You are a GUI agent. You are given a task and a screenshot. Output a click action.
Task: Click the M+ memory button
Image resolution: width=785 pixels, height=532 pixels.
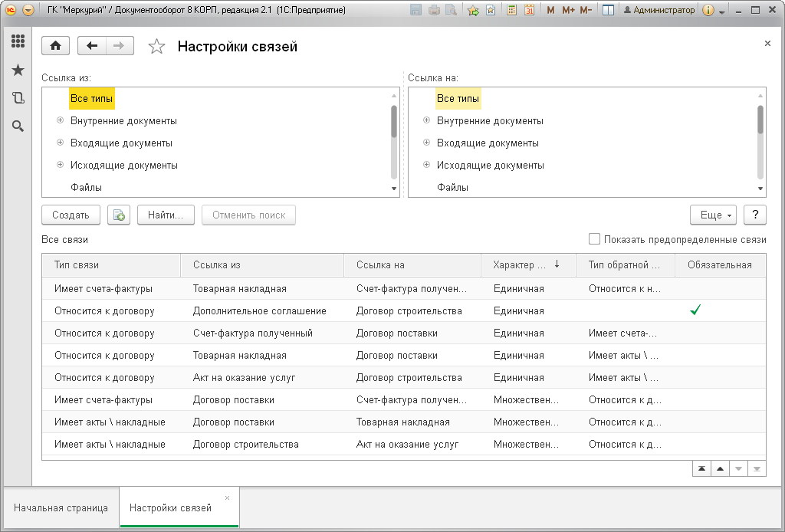[x=568, y=10]
